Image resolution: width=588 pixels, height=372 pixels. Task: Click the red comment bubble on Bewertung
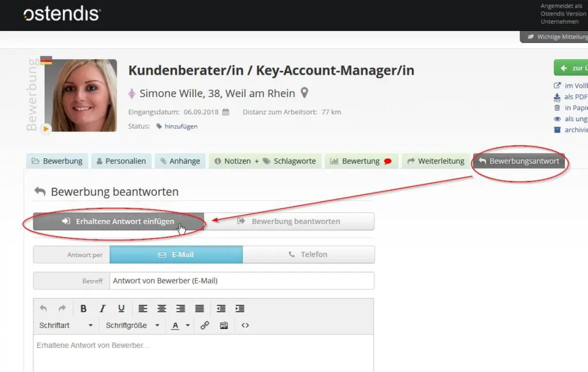point(388,161)
